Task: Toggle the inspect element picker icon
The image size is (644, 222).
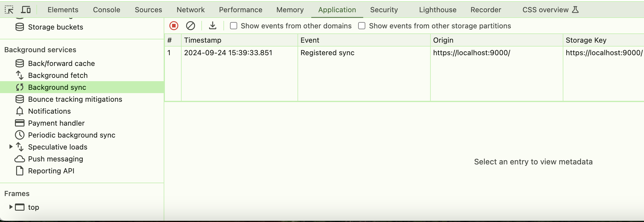Action: (9, 10)
